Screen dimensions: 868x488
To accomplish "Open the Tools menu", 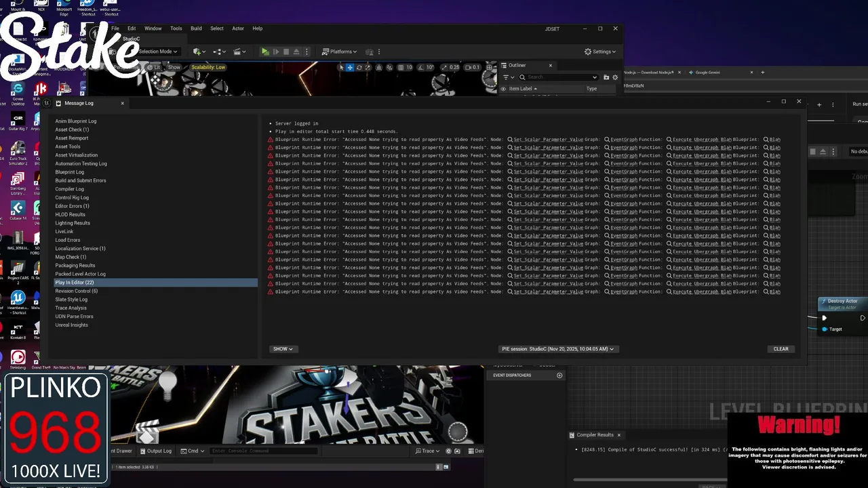I will click(x=176, y=28).
